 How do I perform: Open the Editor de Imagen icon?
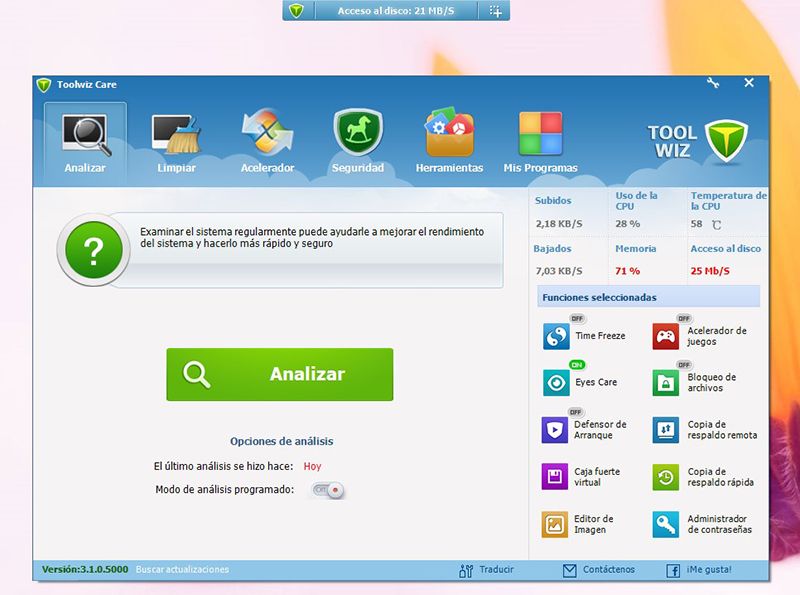[x=555, y=525]
